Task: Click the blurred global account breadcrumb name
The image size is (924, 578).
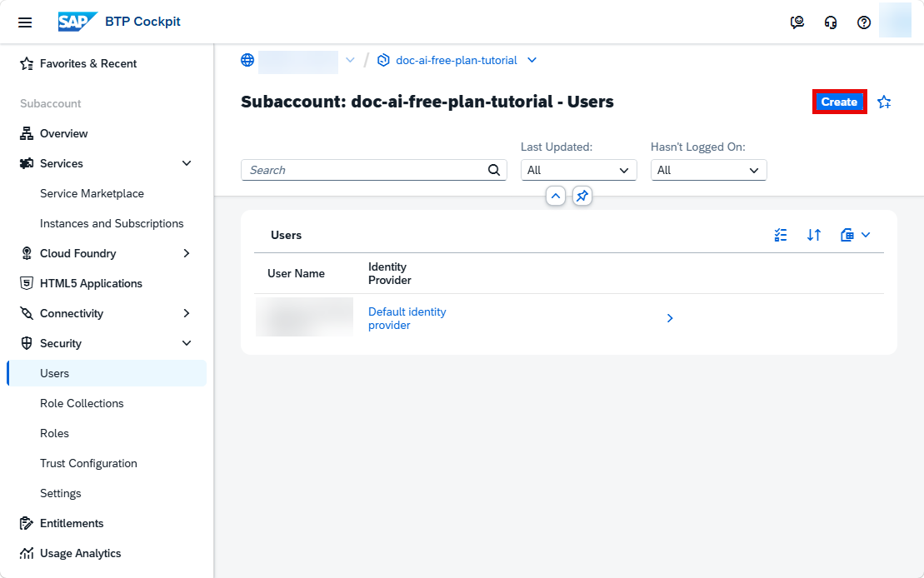Action: 298,62
